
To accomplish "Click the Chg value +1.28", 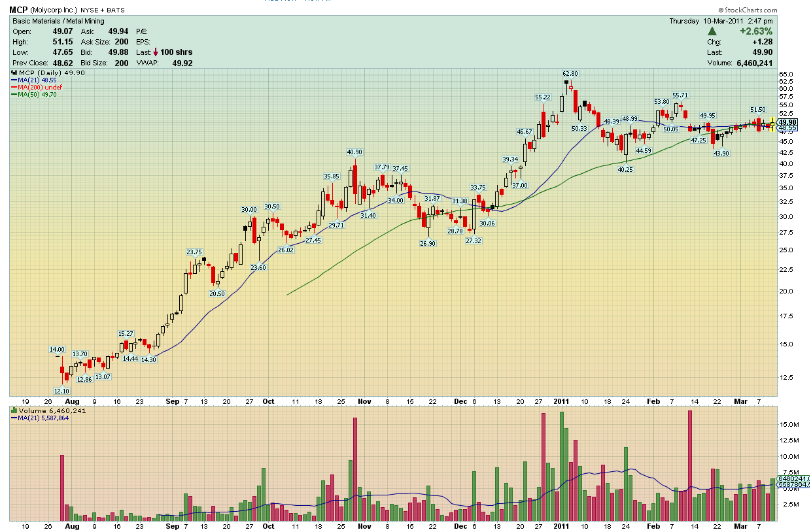I will point(762,42).
